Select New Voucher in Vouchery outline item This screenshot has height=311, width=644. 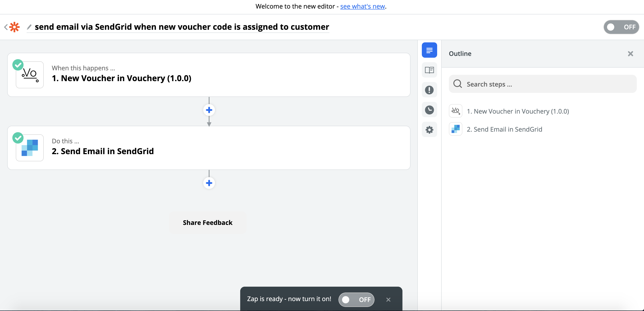coord(518,111)
